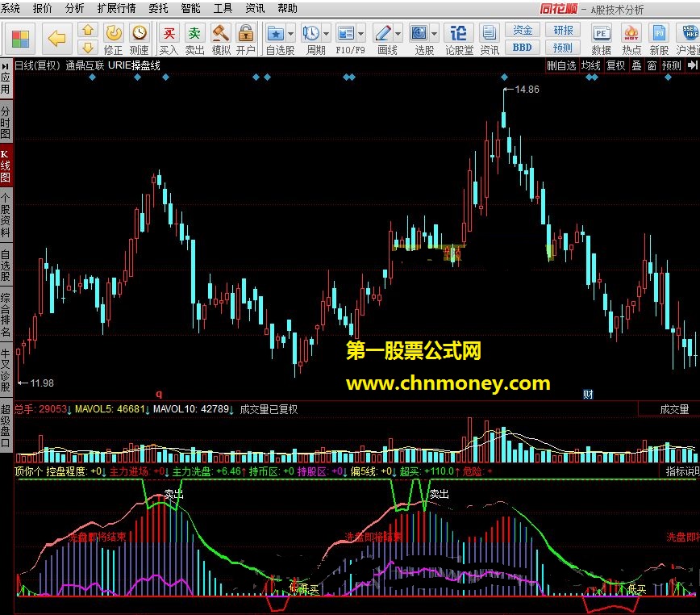Viewport: 700px width, 615px height.
Task: Open the 资讯 news document icon
Action: click(489, 33)
